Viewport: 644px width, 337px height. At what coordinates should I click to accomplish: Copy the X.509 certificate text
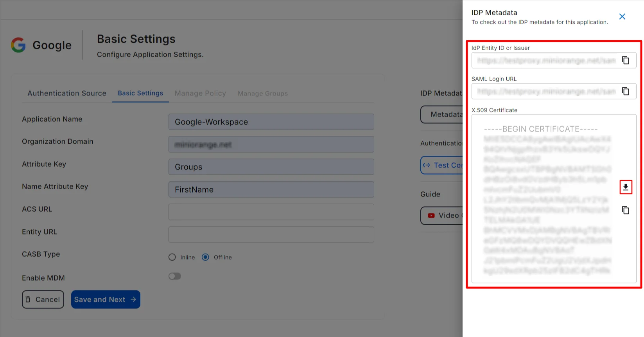(x=626, y=210)
